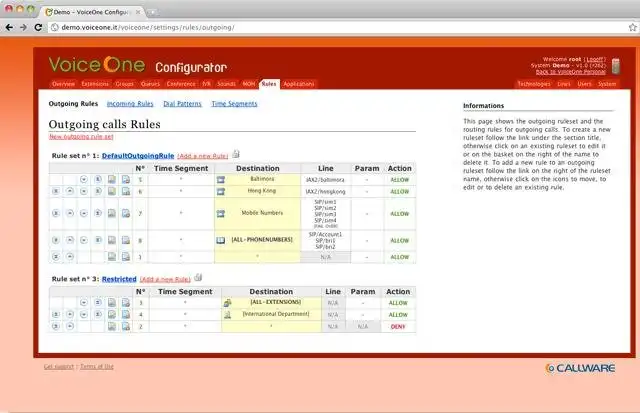Bookmark this page with the star
The width and height of the screenshot is (640, 413).
(x=633, y=27)
